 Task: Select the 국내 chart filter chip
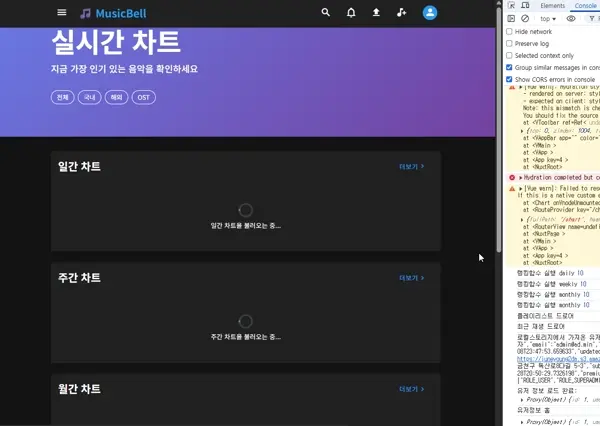[90, 97]
